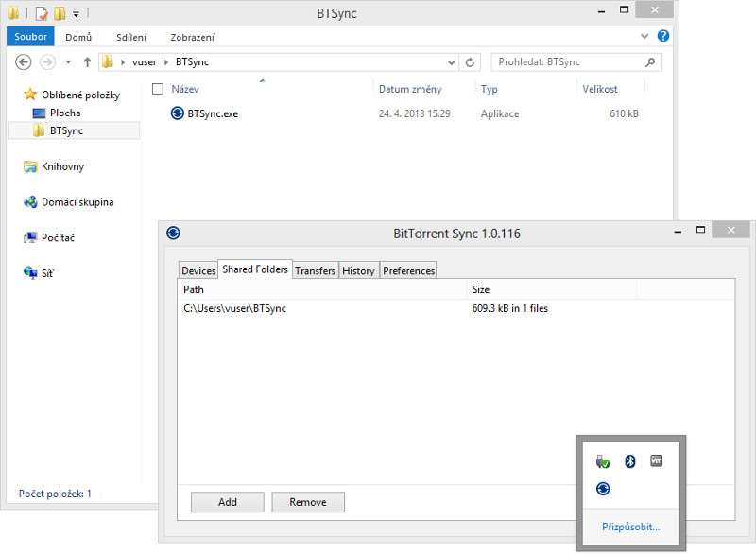Image resolution: width=756 pixels, height=555 pixels.
Task: Switch to the History tab
Action: point(358,270)
